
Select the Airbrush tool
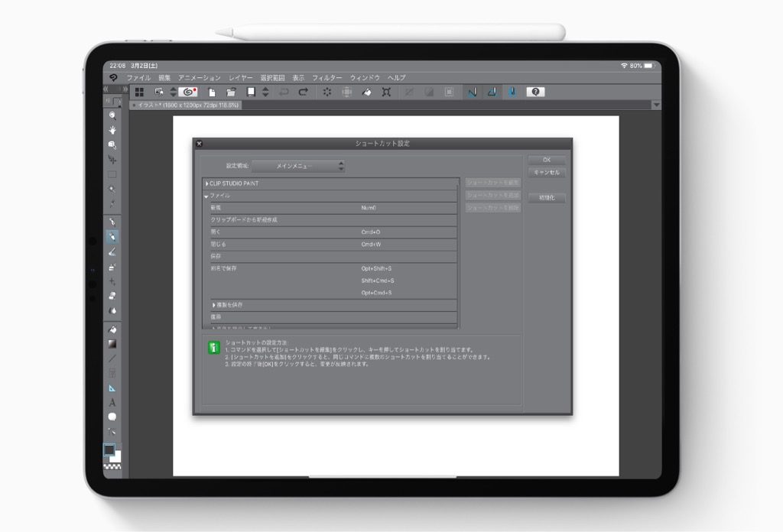click(x=112, y=267)
